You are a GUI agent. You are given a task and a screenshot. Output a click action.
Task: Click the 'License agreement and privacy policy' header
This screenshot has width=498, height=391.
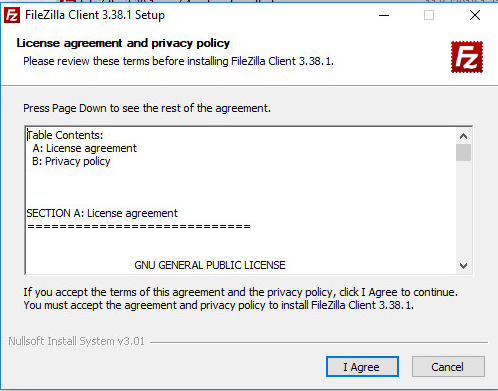[123, 43]
